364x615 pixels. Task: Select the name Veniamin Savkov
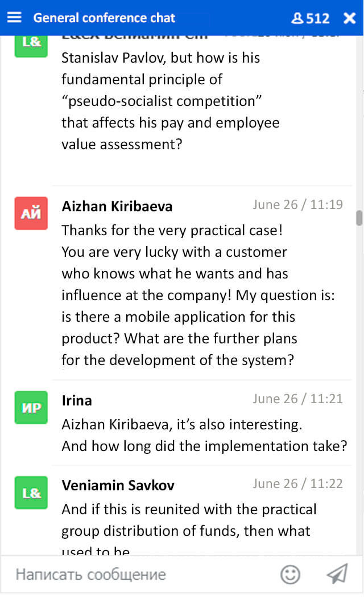(118, 485)
